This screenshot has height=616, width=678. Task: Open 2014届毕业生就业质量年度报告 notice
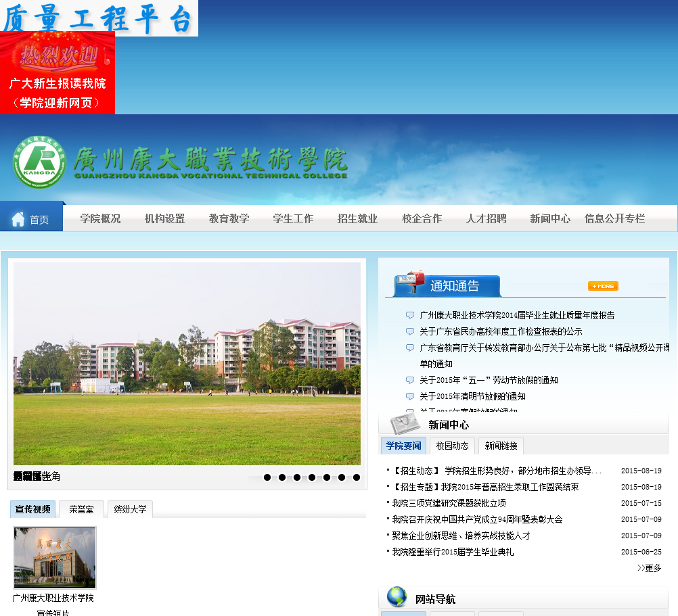coord(517,315)
